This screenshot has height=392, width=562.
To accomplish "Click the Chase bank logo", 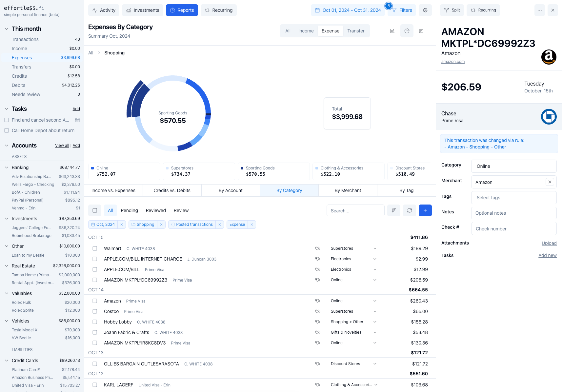I will click(x=549, y=117).
